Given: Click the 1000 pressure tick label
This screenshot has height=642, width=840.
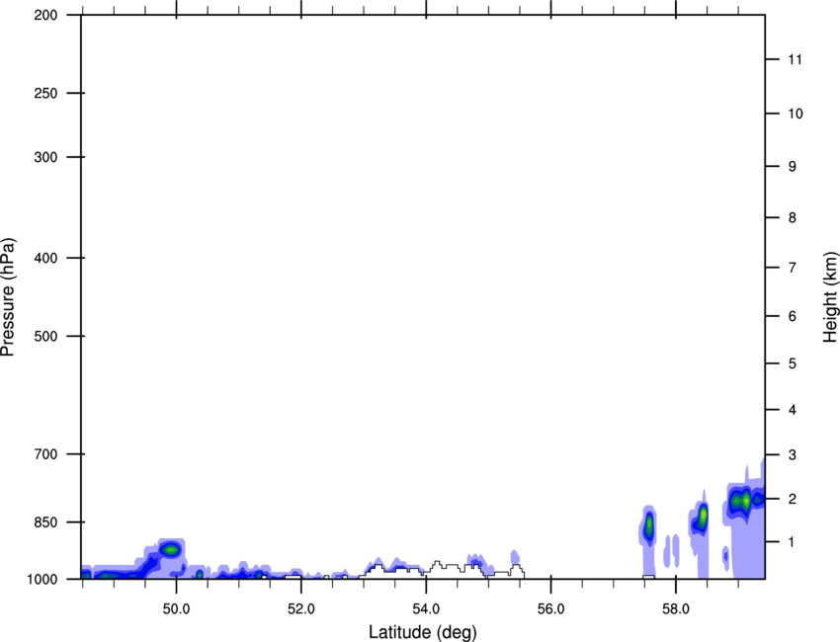Looking at the screenshot, I should (x=42, y=579).
